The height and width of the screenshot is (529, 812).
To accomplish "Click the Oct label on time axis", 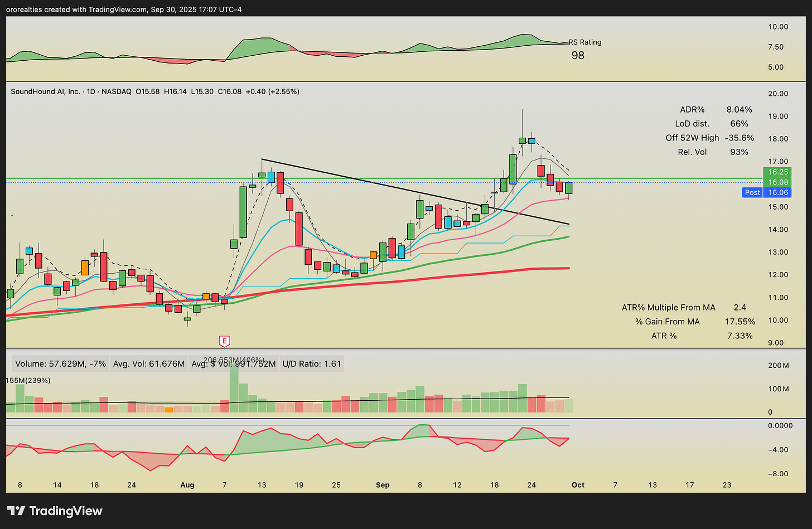I will point(578,485).
